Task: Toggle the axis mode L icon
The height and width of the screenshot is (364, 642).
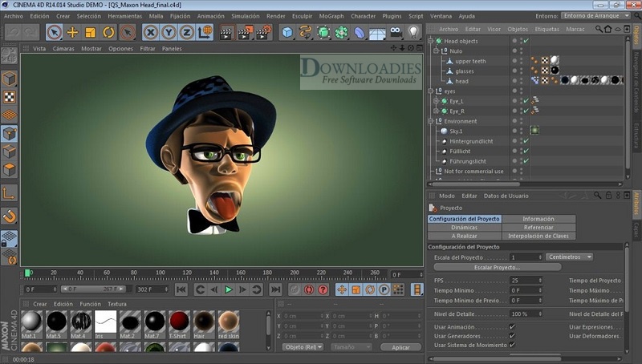Action: pyautogui.click(x=9, y=192)
